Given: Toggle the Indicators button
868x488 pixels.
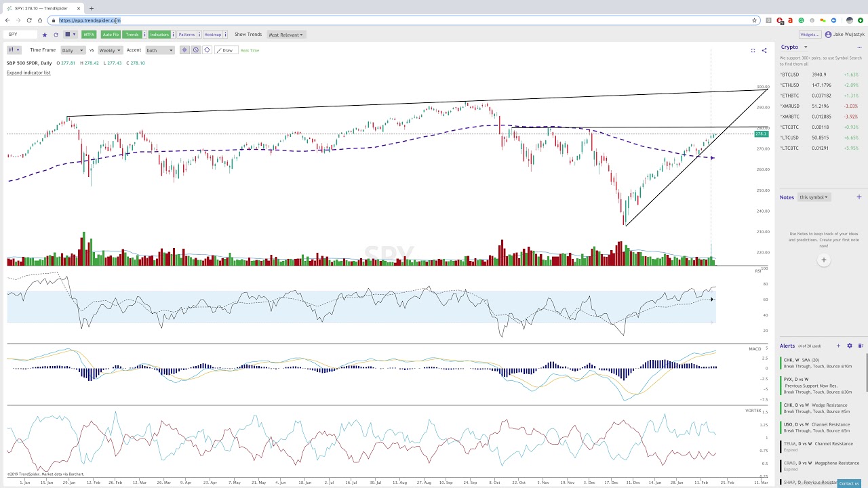Looking at the screenshot, I should click(x=159, y=35).
